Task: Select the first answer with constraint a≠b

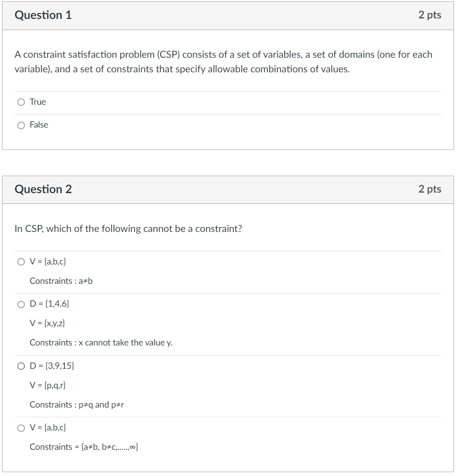Action: click(x=21, y=262)
